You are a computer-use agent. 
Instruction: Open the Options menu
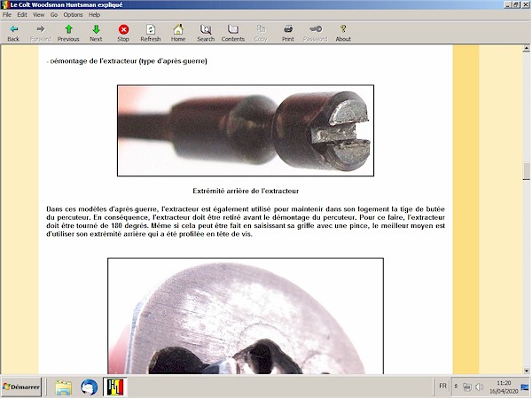tap(73, 14)
